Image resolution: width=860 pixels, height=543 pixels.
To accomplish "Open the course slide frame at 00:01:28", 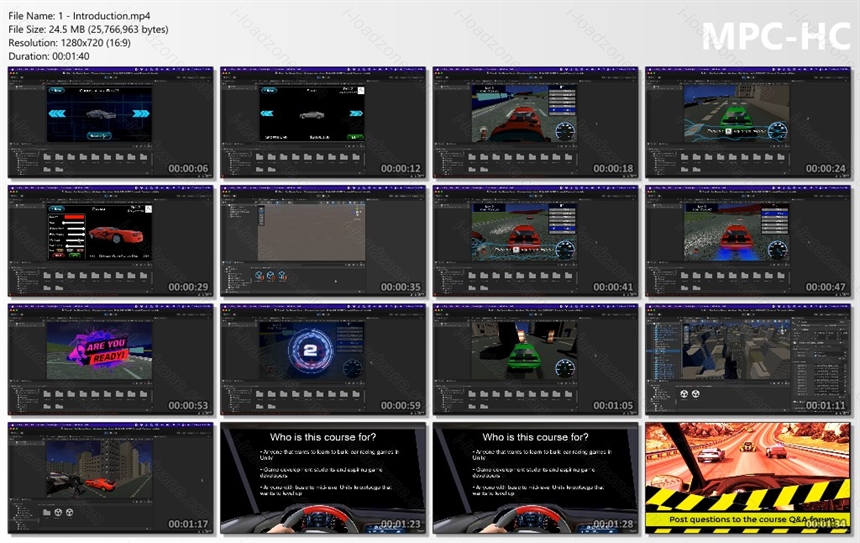I will coord(535,478).
